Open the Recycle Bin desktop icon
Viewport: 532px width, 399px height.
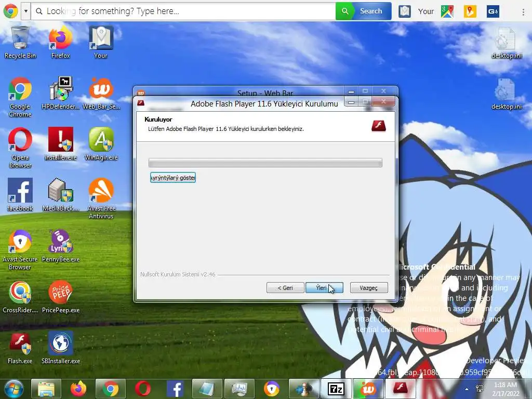point(20,43)
